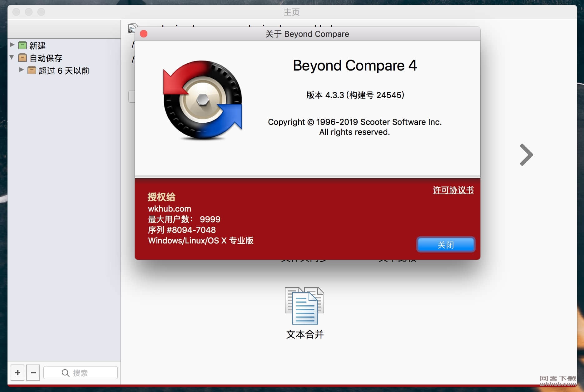Viewport: 584px width, 392px height.
Task: Focus the 搜索 search field
Action: [81, 373]
